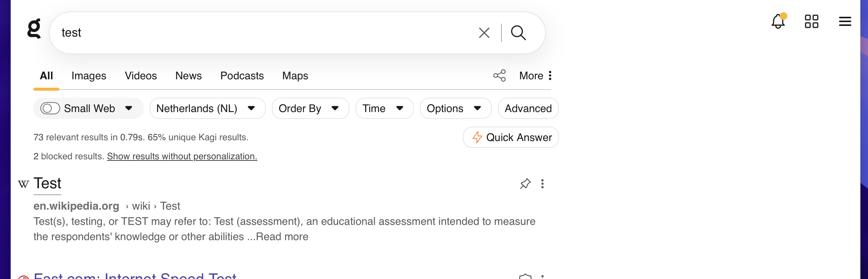Open the apps grid icon
Image resolution: width=868 pixels, height=279 pixels.
811,21
